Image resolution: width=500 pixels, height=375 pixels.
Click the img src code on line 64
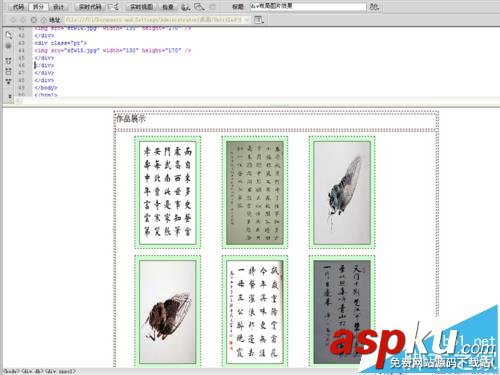pyautogui.click(x=113, y=50)
